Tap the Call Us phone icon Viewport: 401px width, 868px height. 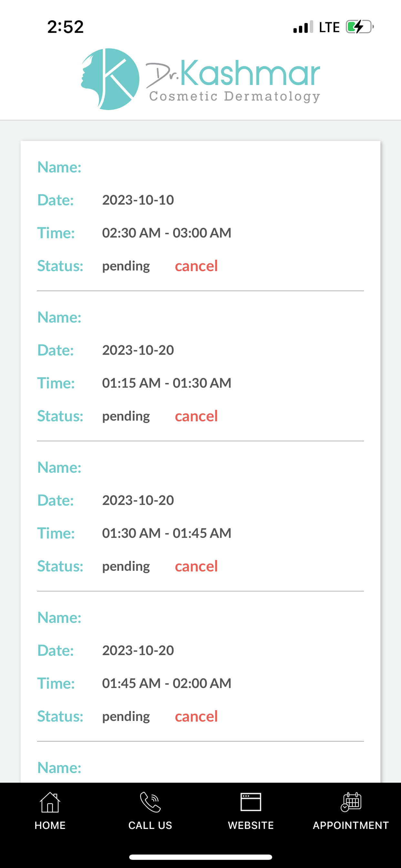(150, 802)
